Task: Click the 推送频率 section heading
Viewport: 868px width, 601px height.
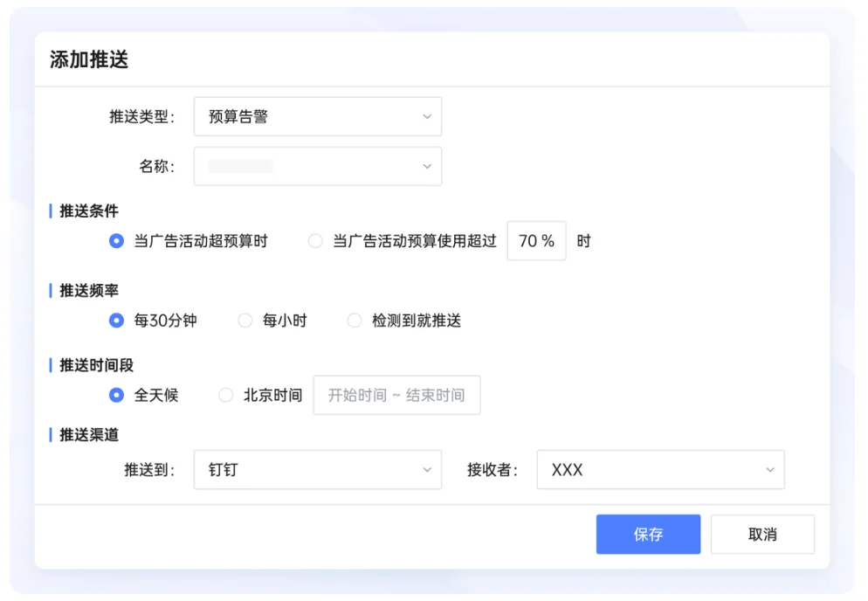Action: [89, 290]
